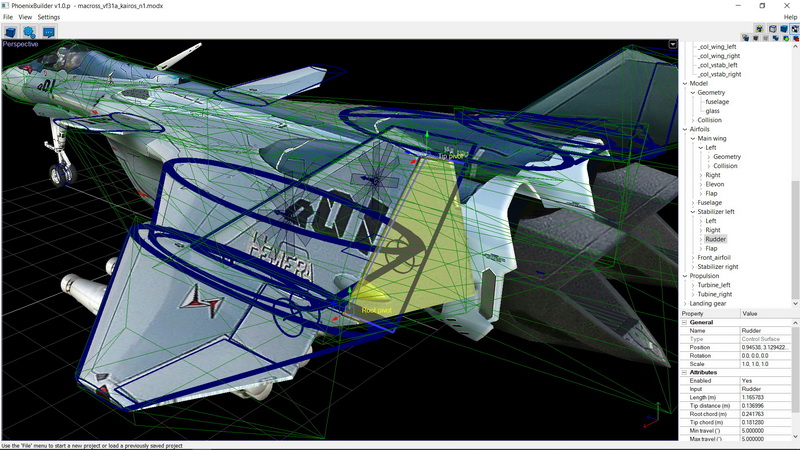Select _col_wing_left in the tree

[717, 46]
